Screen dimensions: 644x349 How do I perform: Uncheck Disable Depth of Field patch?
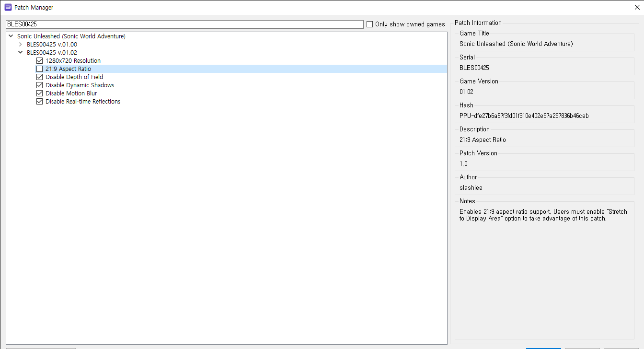click(x=40, y=77)
